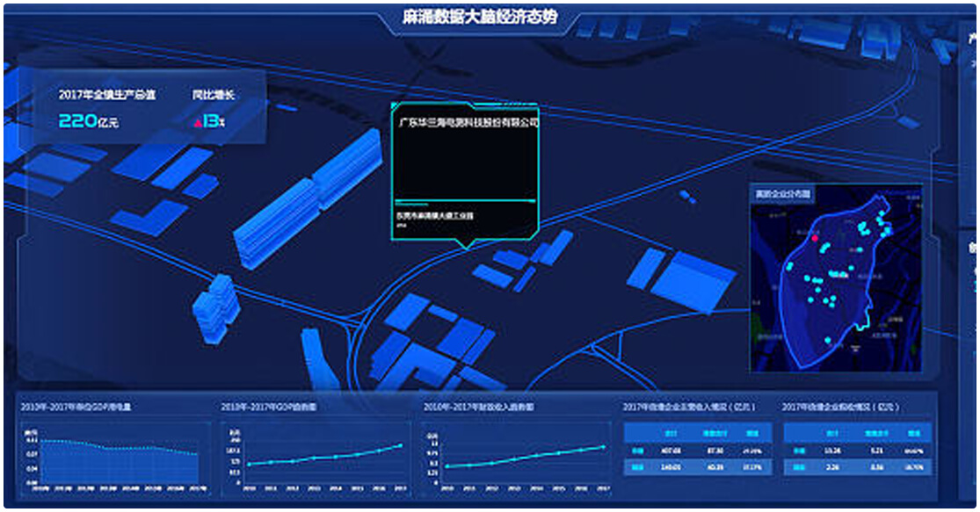Click the 同比增长 label
Screen dimensions: 980x512
click(214, 94)
